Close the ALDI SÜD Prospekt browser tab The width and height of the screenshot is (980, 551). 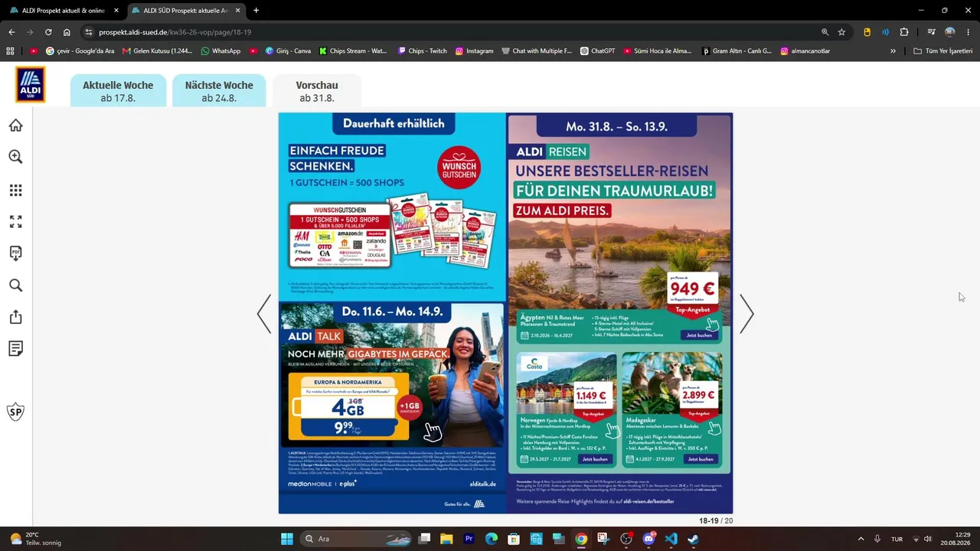(238, 11)
